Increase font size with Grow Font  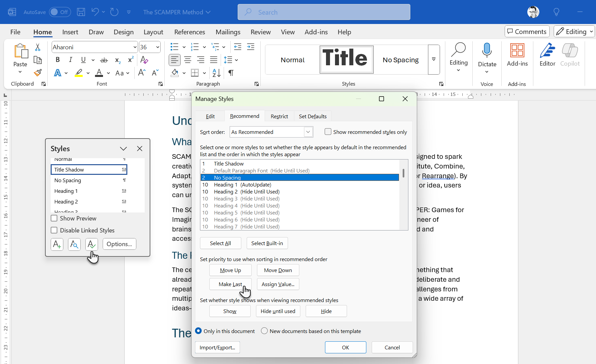click(142, 73)
